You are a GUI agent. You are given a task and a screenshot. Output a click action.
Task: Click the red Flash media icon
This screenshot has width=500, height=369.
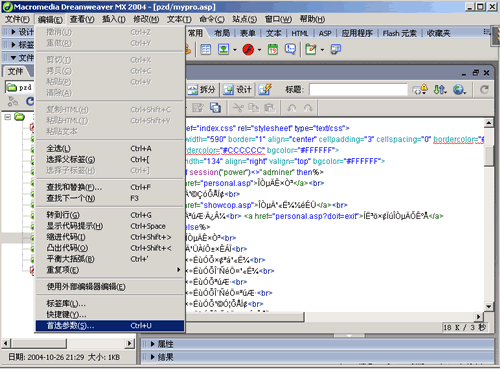point(248,50)
